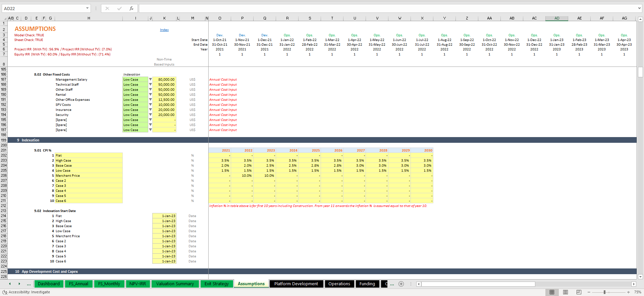Image resolution: width=644 pixels, height=296 pixels.
Task: Click the sheet tabs ellipsis at left
Action: (29, 284)
